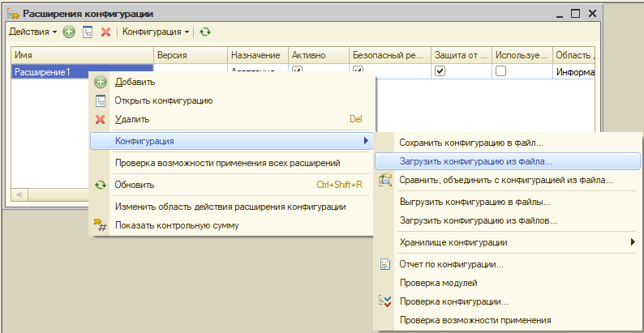The width and height of the screenshot is (644, 333).
Task: Enable the Используется checkbox for Расширение1
Action: click(500, 71)
